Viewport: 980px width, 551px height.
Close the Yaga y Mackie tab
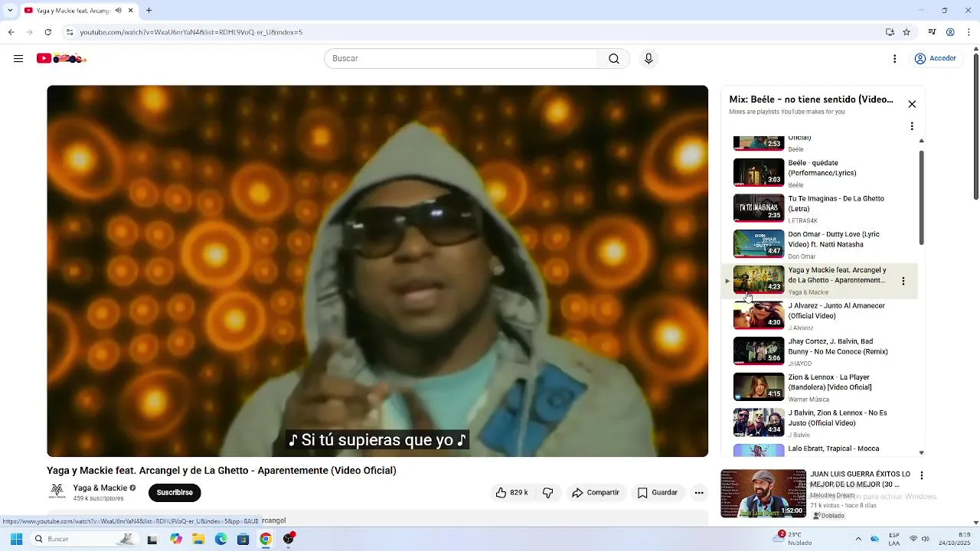(131, 11)
